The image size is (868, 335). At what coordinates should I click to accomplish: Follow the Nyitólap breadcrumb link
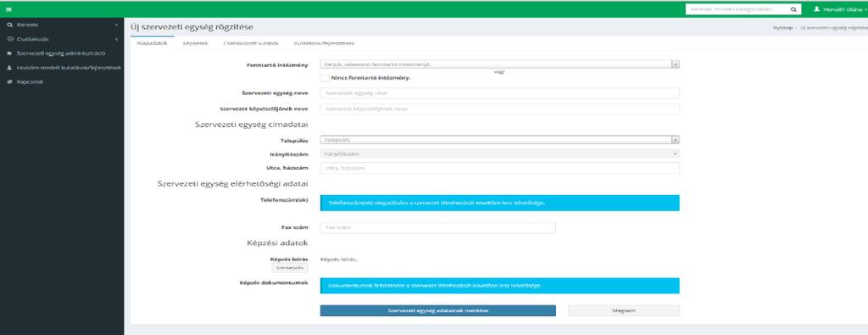click(783, 27)
